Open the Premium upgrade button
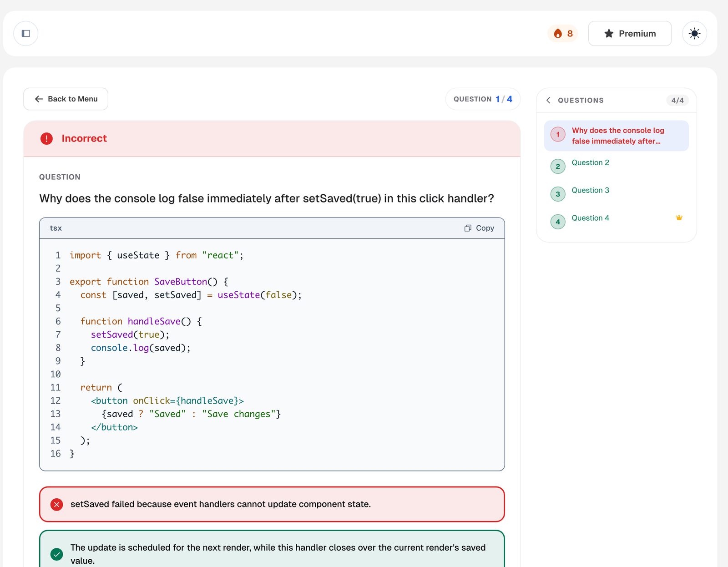This screenshot has width=728, height=567. (630, 34)
